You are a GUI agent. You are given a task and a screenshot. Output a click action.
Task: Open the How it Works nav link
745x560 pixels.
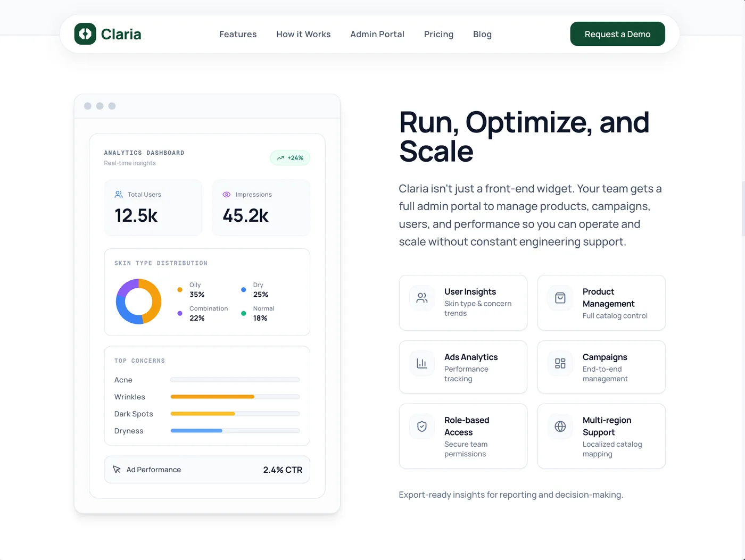[x=303, y=34]
